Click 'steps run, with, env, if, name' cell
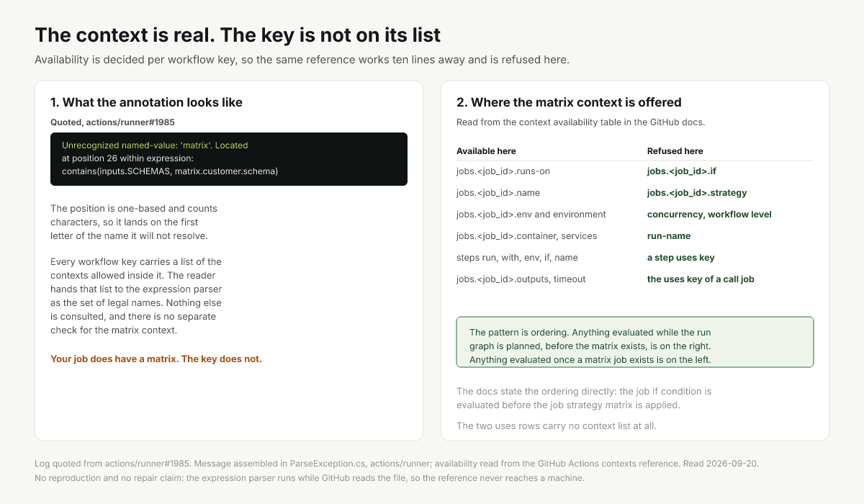864x504 pixels. [x=517, y=258]
